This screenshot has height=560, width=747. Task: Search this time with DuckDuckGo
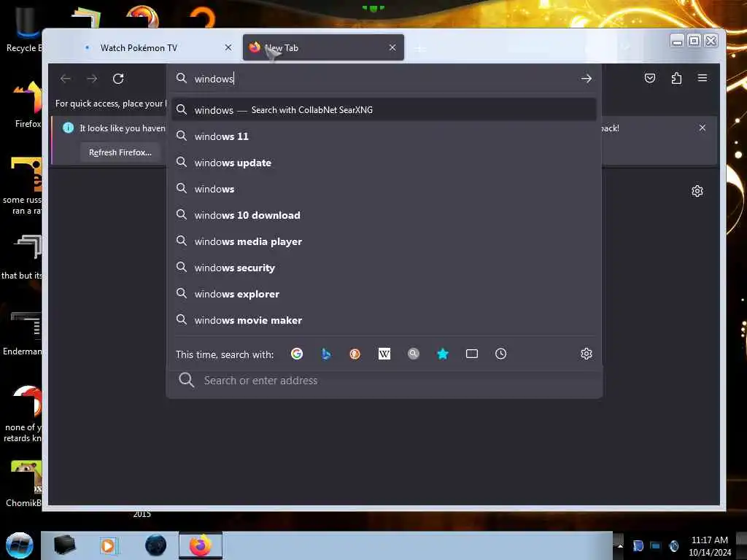(x=355, y=354)
